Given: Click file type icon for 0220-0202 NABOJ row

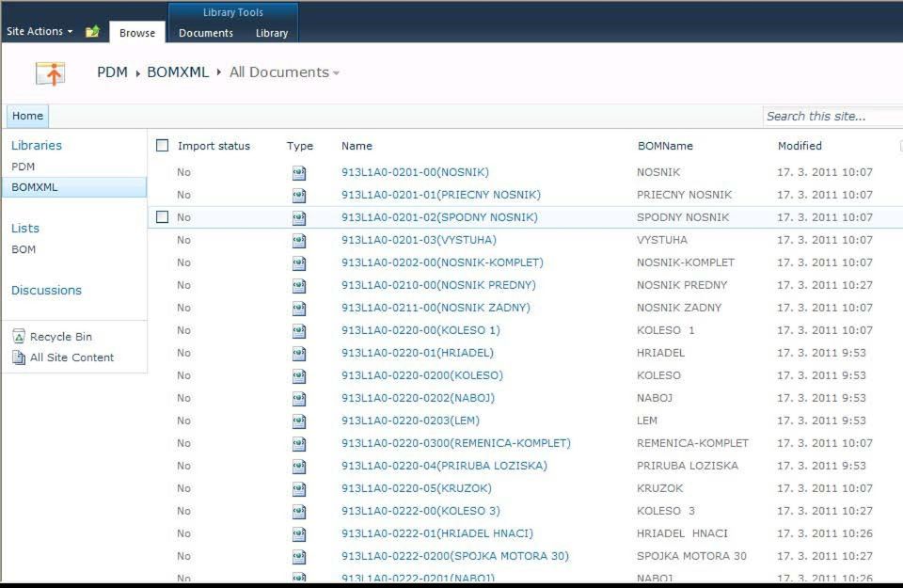Looking at the screenshot, I should click(299, 399).
